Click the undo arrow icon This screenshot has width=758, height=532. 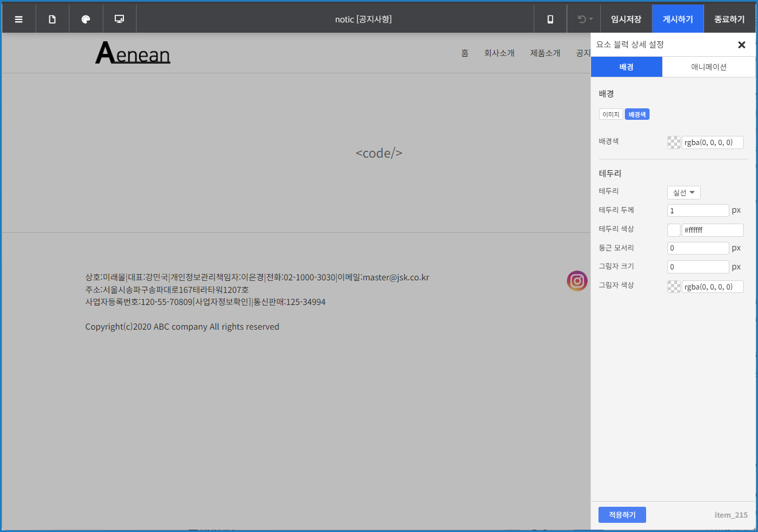[x=581, y=19]
